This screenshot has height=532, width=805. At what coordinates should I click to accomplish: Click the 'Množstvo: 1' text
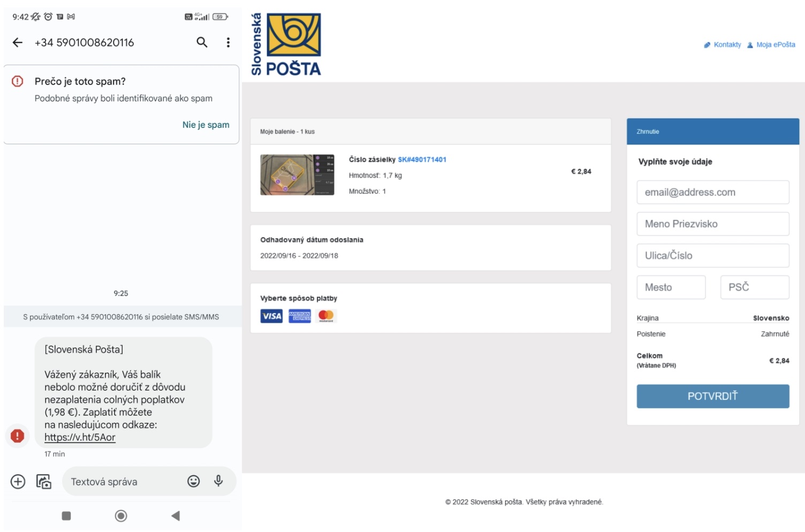[x=367, y=191]
